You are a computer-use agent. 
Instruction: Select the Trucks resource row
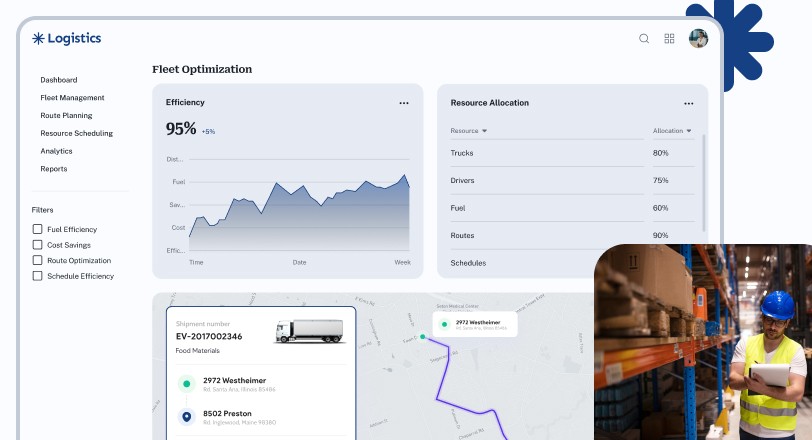click(572, 153)
